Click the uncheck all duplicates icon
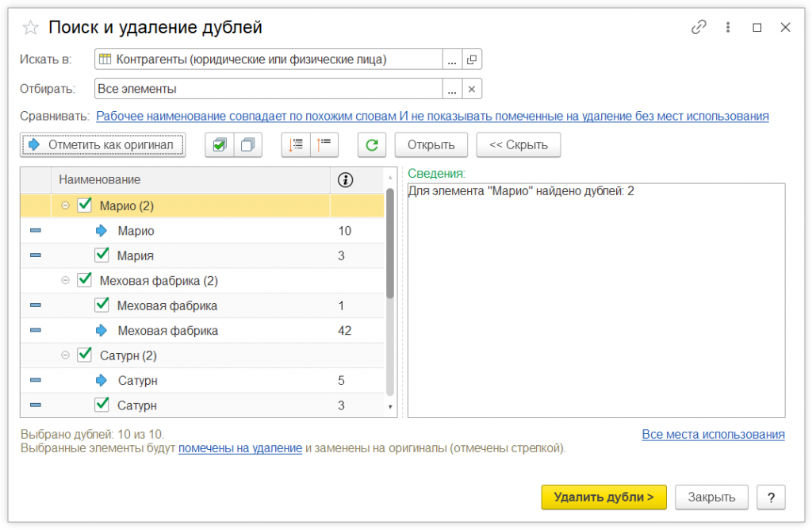Image resolution: width=812 pixels, height=530 pixels. click(x=248, y=145)
